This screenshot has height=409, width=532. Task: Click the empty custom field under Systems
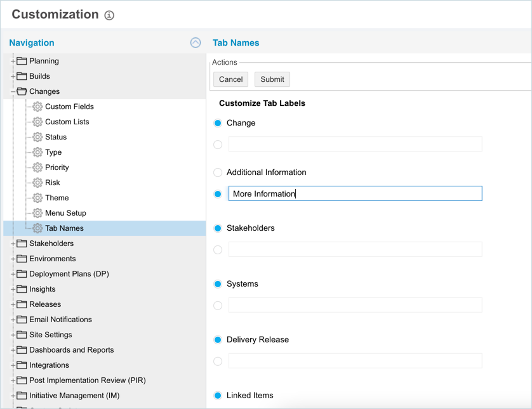[x=355, y=306]
